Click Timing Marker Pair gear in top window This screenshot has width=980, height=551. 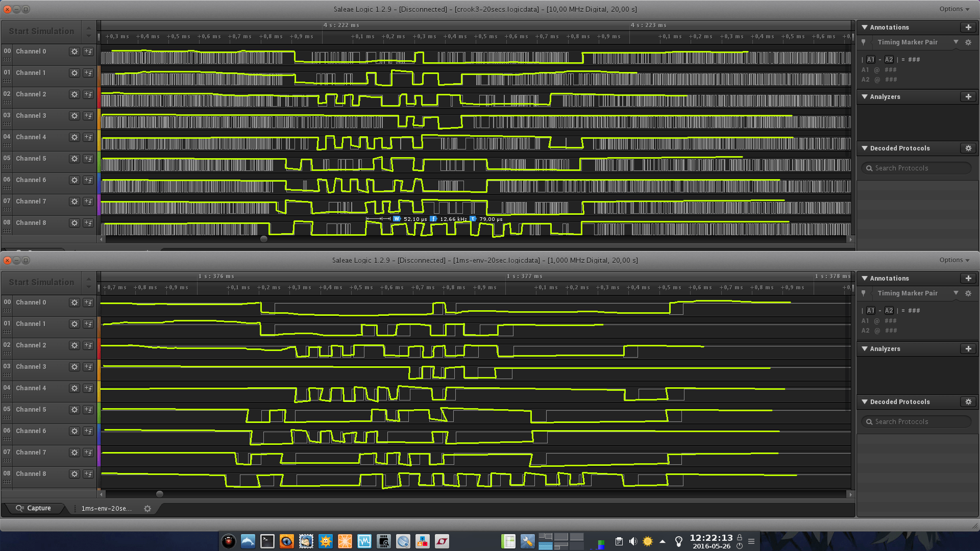[x=968, y=42]
